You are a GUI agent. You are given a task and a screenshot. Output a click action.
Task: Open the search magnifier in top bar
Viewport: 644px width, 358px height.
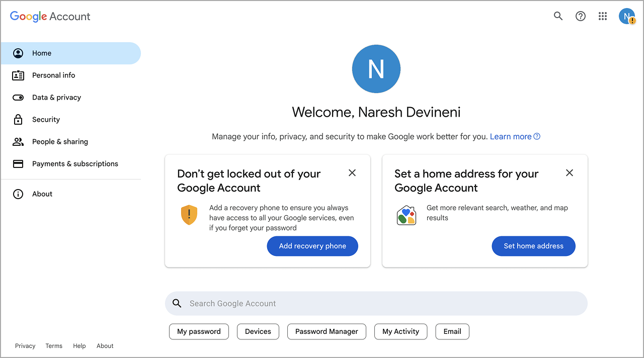click(558, 16)
